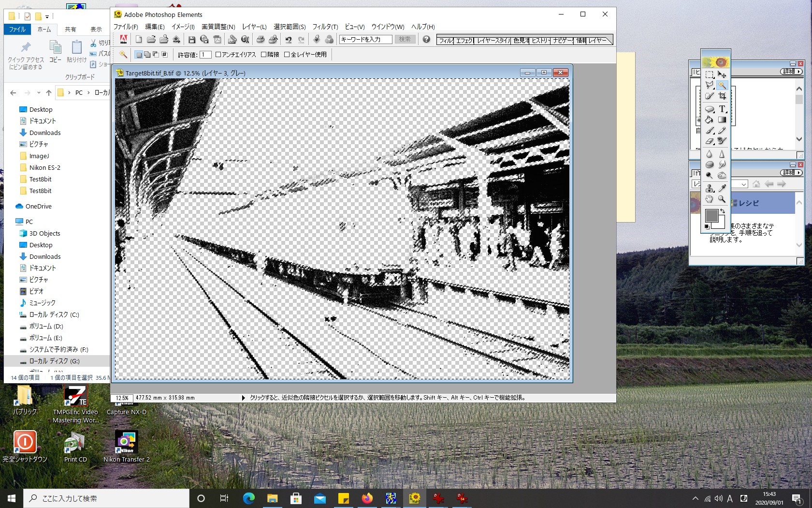Select the Gradient tool
The width and height of the screenshot is (812, 508).
[722, 120]
